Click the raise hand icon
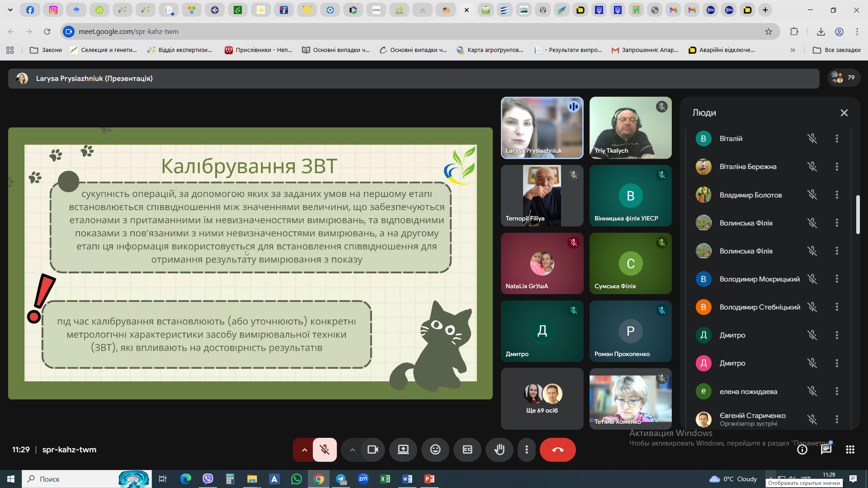Viewport: 868px width, 488px height. (499, 450)
